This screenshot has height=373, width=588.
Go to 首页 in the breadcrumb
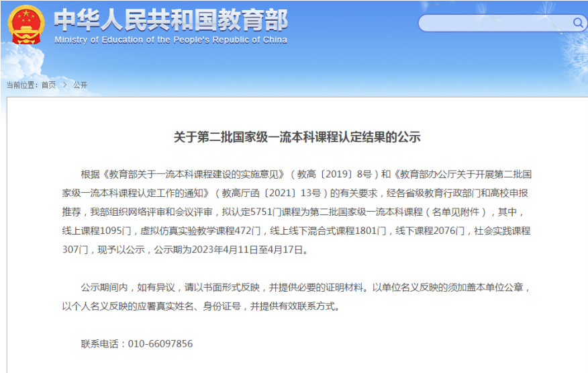click(x=48, y=85)
